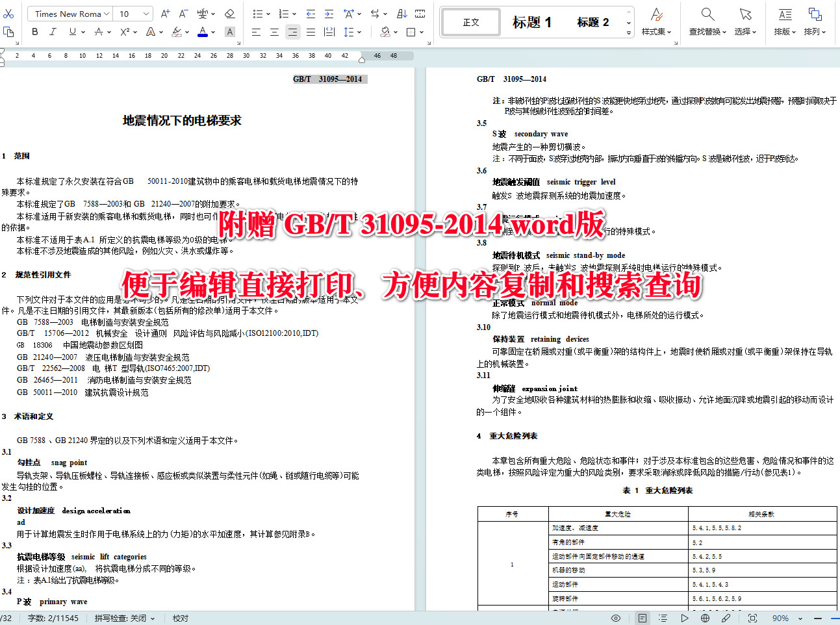Select the 正文 (Body) style
This screenshot has height=625, width=840.
coord(470,21)
